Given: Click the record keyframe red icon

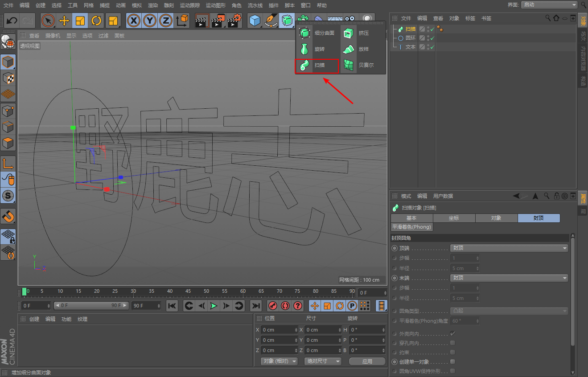Looking at the screenshot, I should (x=273, y=306).
